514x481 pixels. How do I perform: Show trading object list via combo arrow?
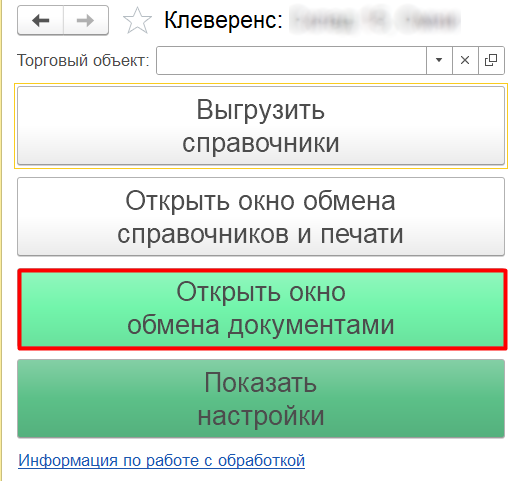(x=439, y=60)
